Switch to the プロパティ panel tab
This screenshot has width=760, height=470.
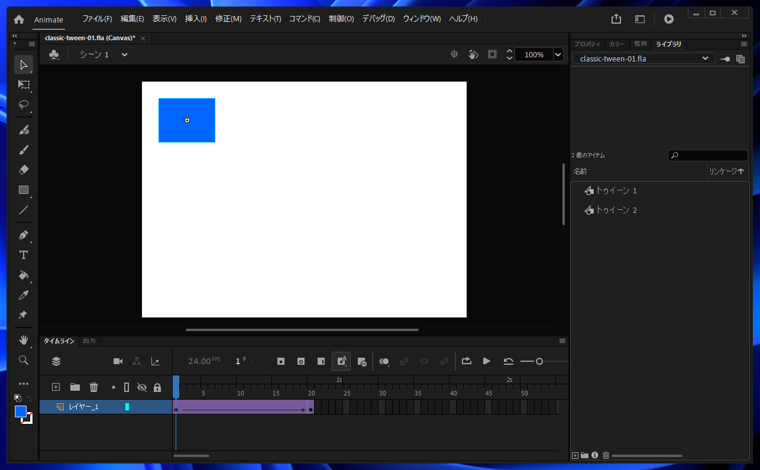(x=587, y=44)
